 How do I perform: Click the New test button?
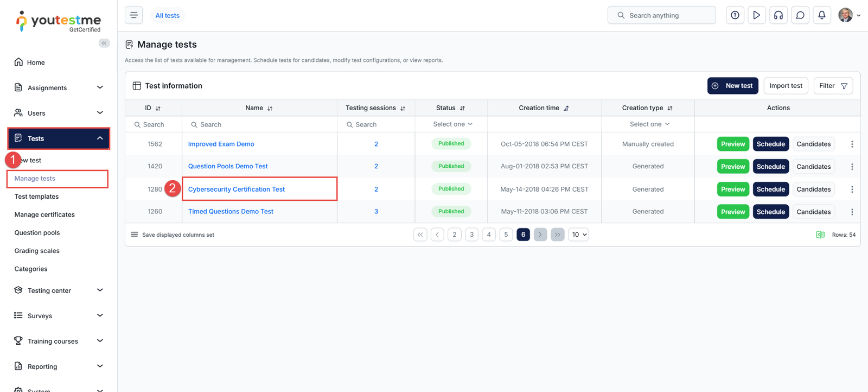click(x=732, y=86)
